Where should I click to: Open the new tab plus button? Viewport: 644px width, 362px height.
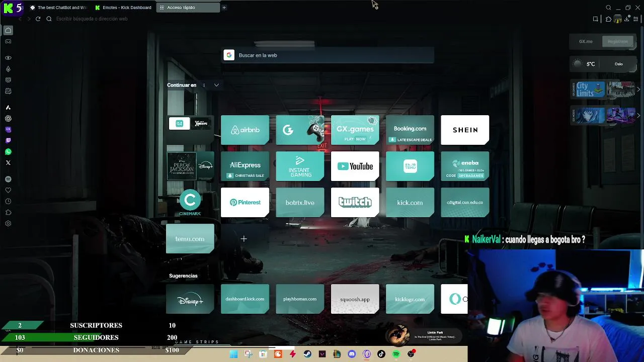pyautogui.click(x=224, y=8)
